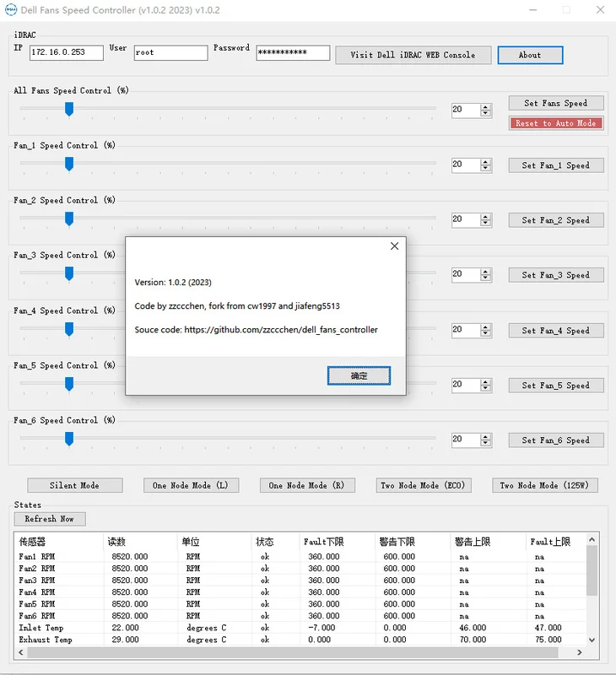This screenshot has height=675, width=616.
Task: Open the Visit Dell iDRAC WEB Console button
Action: coord(413,55)
